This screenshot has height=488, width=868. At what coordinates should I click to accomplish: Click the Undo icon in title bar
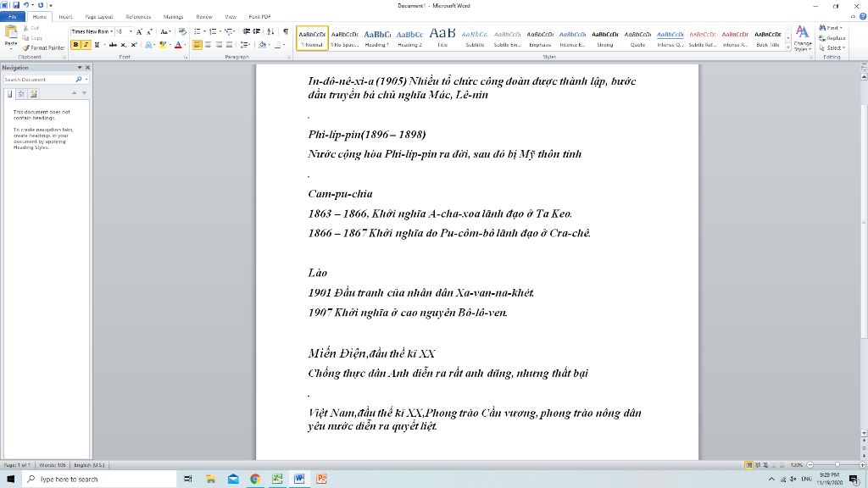coord(25,5)
